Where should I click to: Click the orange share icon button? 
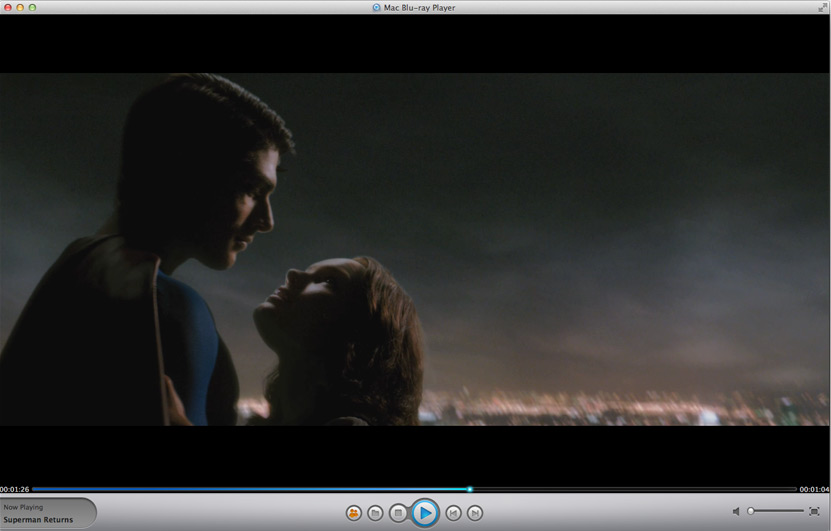click(x=353, y=513)
